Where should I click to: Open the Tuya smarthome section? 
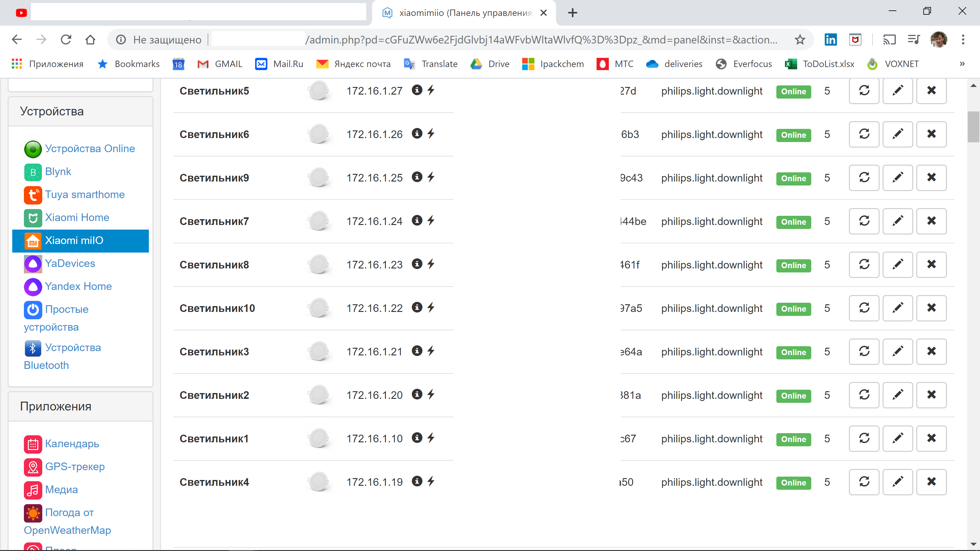tap(85, 194)
